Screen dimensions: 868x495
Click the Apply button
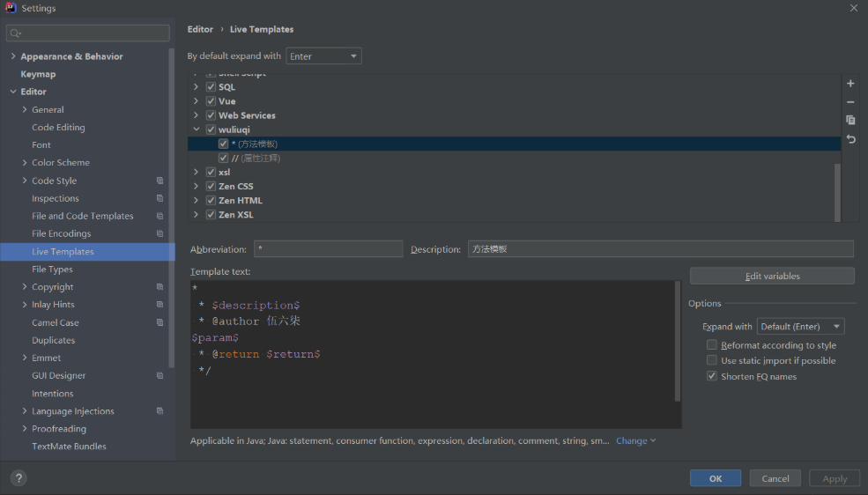(835, 478)
